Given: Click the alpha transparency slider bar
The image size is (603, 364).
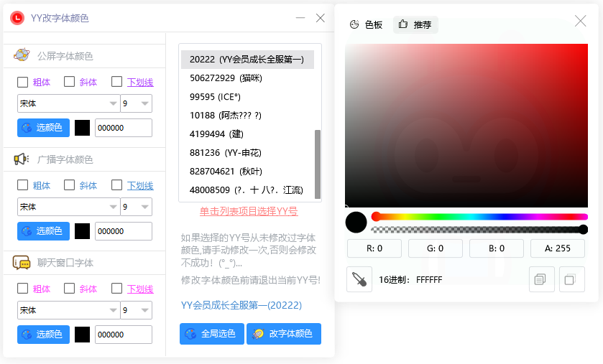Looking at the screenshot, I should 479,230.
